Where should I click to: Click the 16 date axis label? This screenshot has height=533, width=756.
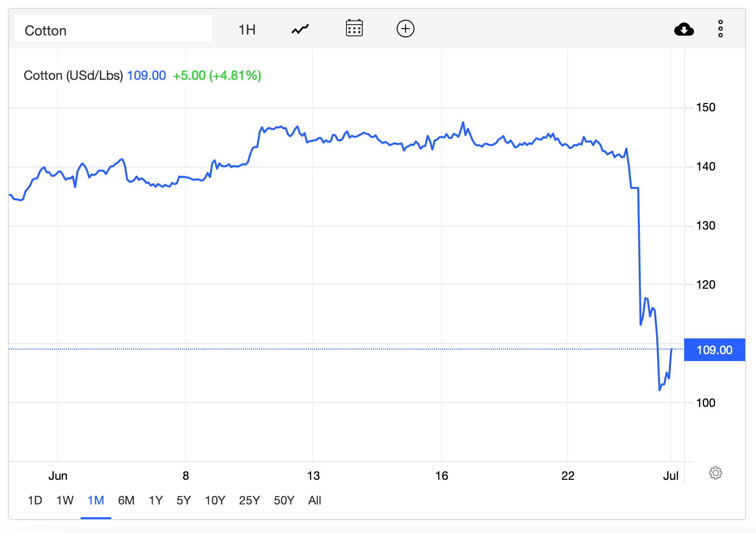pyautogui.click(x=441, y=476)
